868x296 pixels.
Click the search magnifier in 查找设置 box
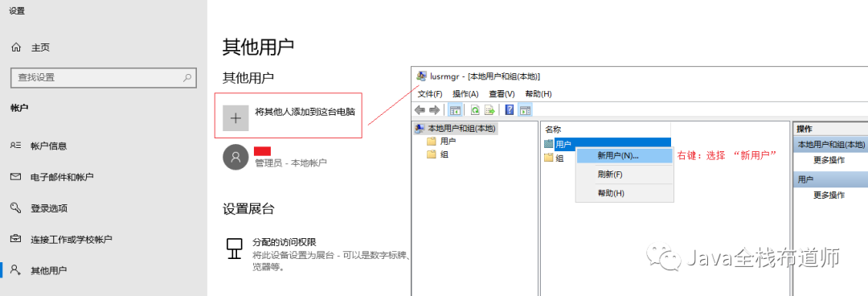pos(187,77)
